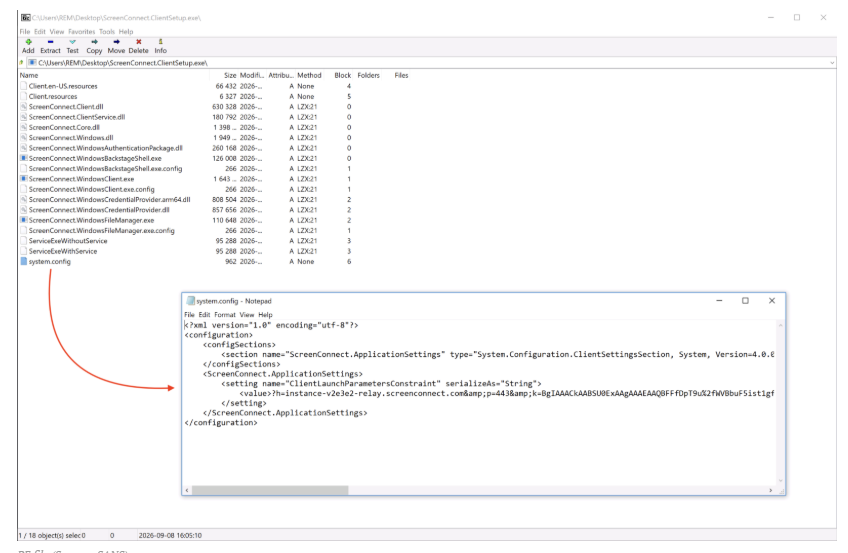Click the Add toolbar icon
The image size is (848, 553).
28,42
